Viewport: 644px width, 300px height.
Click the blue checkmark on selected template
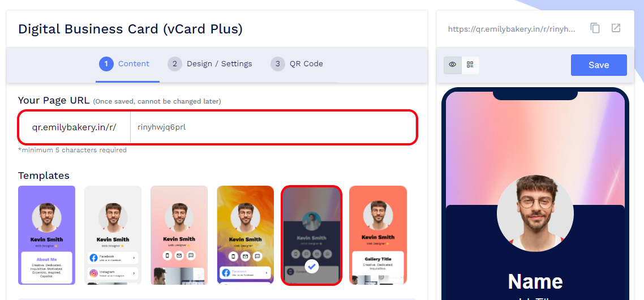[312, 266]
